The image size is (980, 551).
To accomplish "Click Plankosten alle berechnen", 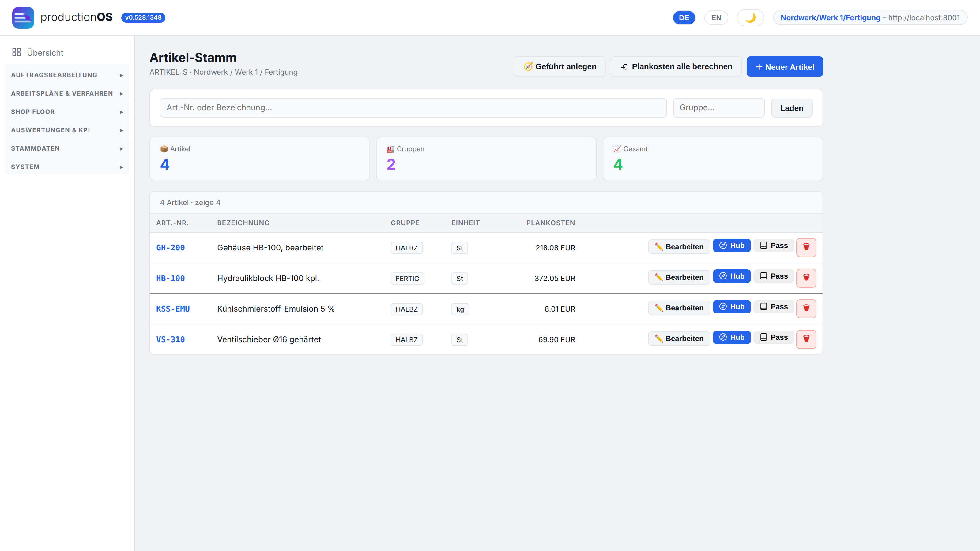I will pos(676,66).
